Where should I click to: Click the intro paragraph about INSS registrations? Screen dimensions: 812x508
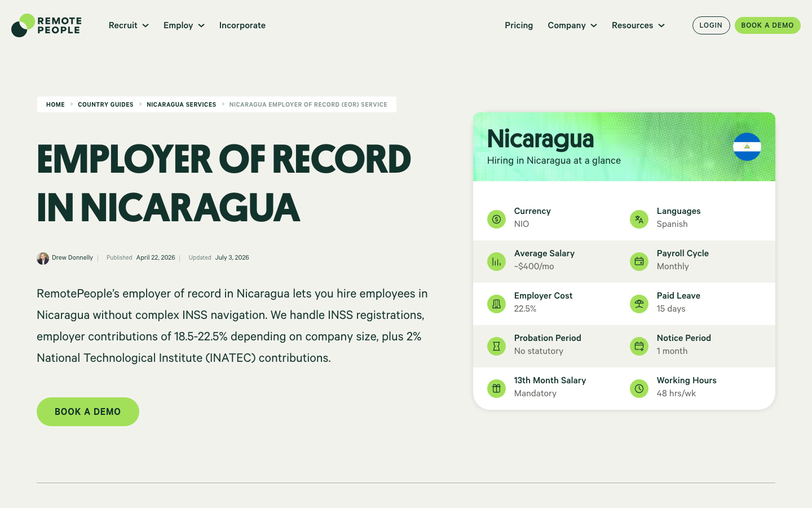tap(232, 326)
